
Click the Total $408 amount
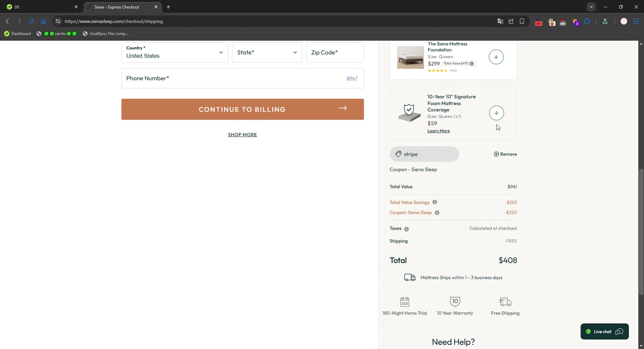pyautogui.click(x=507, y=260)
